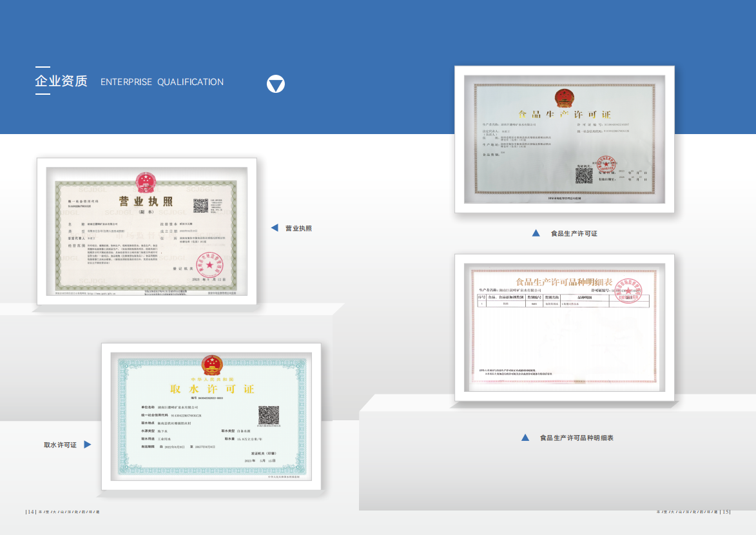Viewport: 756px width, 535px height.
Task: Click the national emblem on the water permit
Action: coord(211,365)
